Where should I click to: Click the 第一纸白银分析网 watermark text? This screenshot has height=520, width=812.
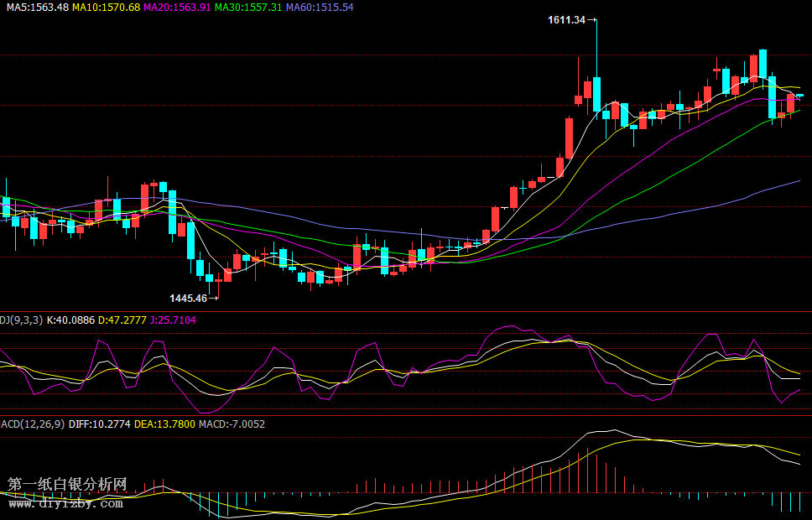[67, 484]
